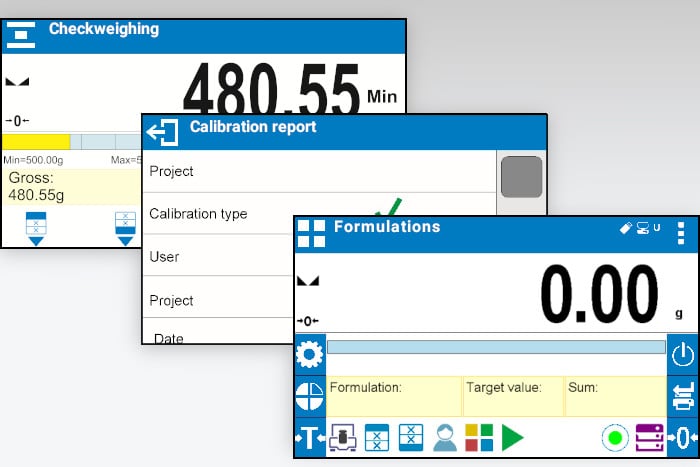This screenshot has height=467, width=700.
Task: Click the grey scrollbar thumb in Calibration report
Action: point(521,177)
